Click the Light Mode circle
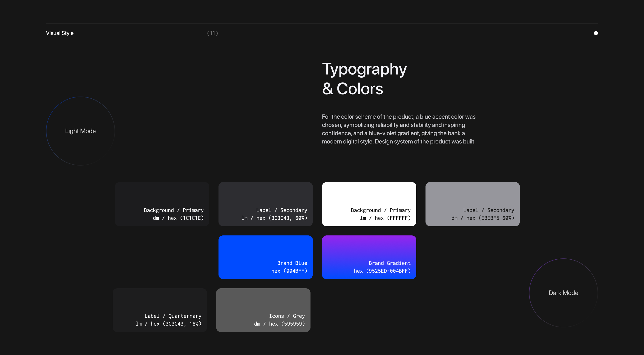The height and width of the screenshot is (355, 644). [x=80, y=131]
